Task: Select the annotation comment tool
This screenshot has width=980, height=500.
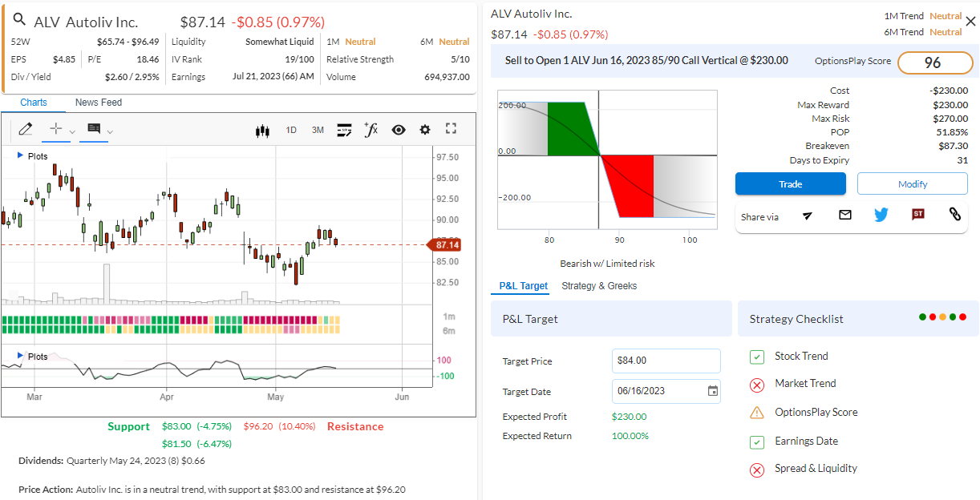Action: click(94, 129)
